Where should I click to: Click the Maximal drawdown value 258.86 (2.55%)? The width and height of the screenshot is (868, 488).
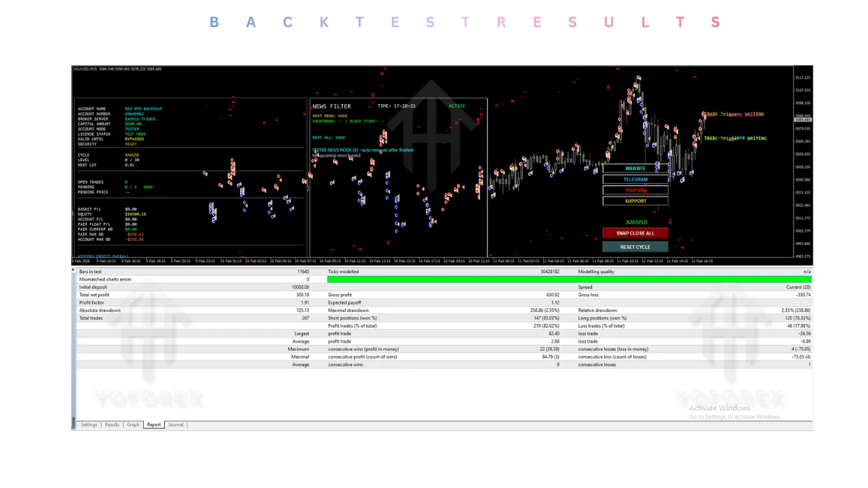(x=545, y=310)
